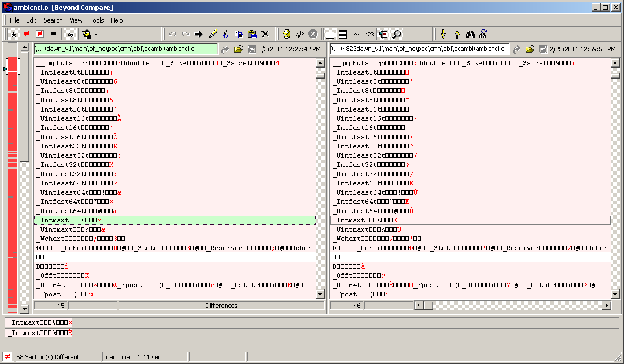Select the highlighted _Intmaxt line in left pane

coord(175,220)
